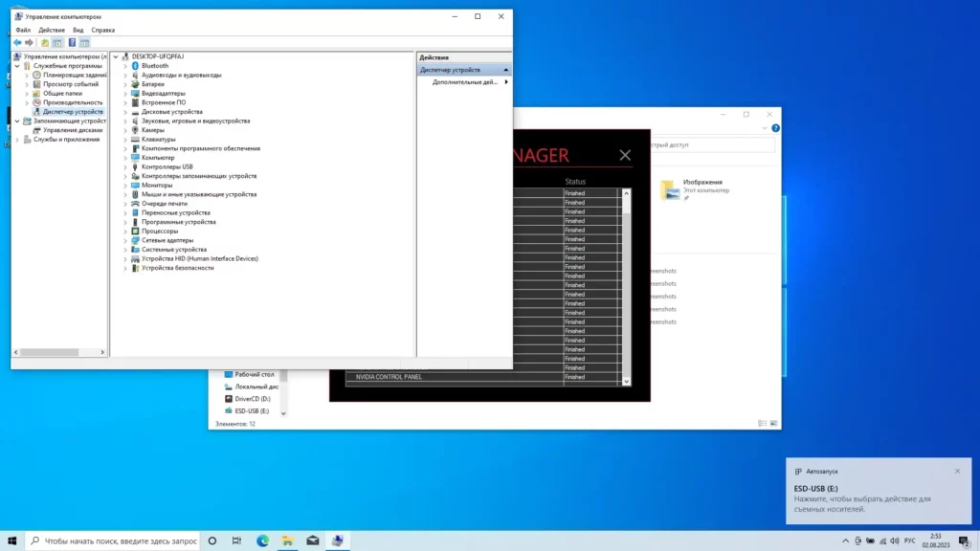Viewport: 980px width, 551px height.
Task: Open the Bluetooth device category icon
Action: [x=135, y=66]
